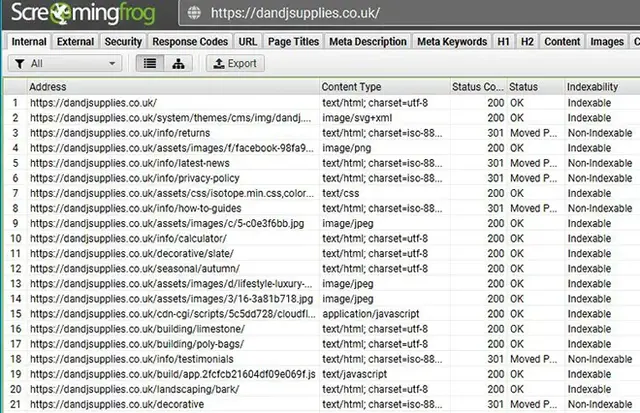
Task: Open the Security tab
Action: coord(123,42)
